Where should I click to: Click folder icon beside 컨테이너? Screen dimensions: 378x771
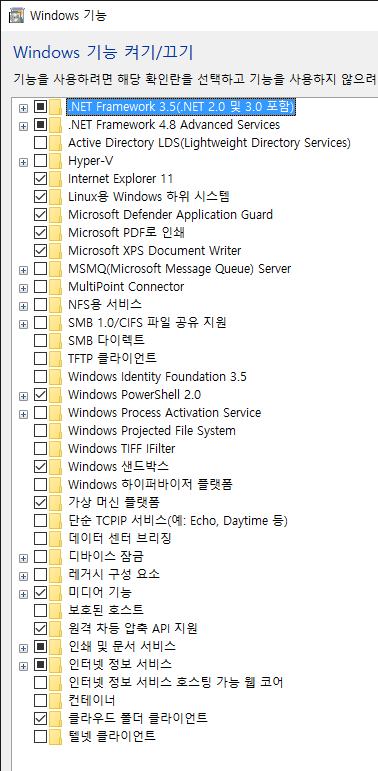[x=56, y=700]
